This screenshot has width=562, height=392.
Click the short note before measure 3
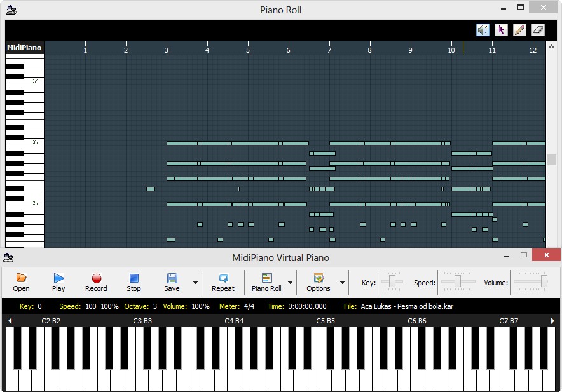pos(151,189)
